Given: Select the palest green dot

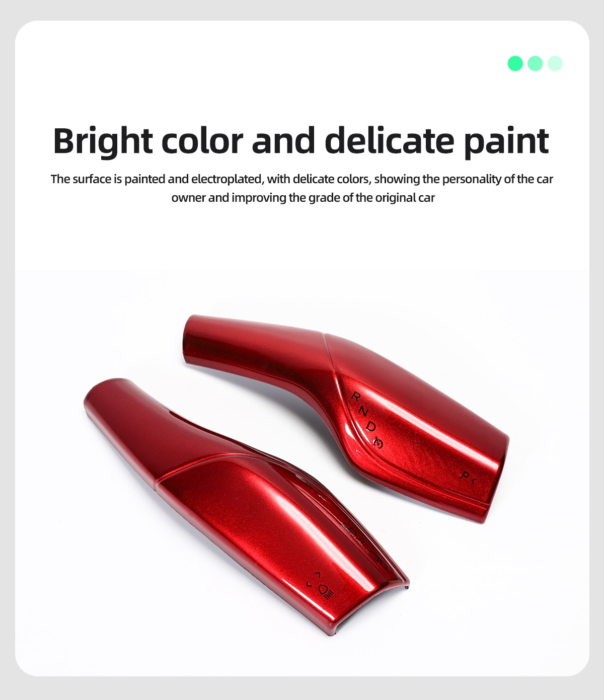Looking at the screenshot, I should point(555,63).
